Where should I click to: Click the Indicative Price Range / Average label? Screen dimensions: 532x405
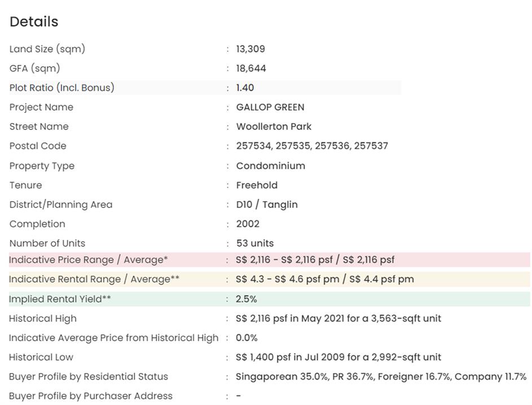pos(89,260)
